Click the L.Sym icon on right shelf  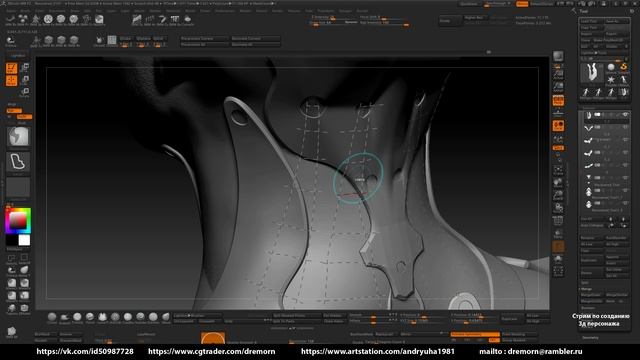[558, 139]
